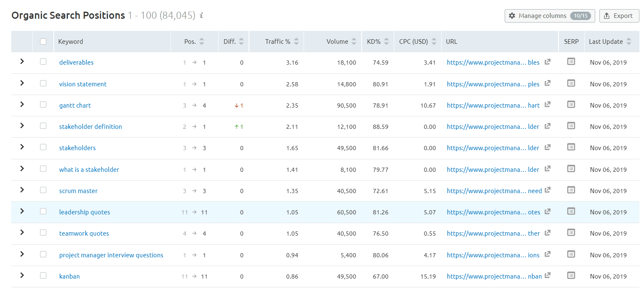Open what is a stakeholder external link icon

[548, 169]
